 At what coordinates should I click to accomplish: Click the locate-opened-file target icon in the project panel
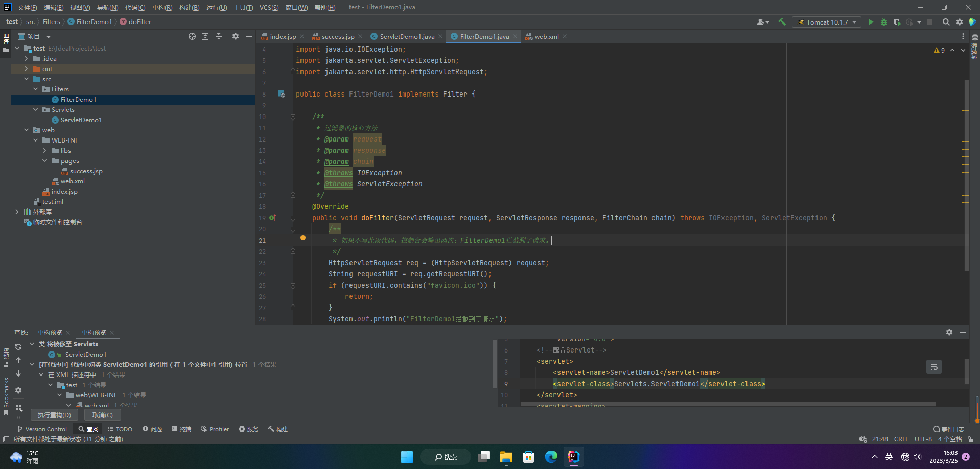[192, 36]
